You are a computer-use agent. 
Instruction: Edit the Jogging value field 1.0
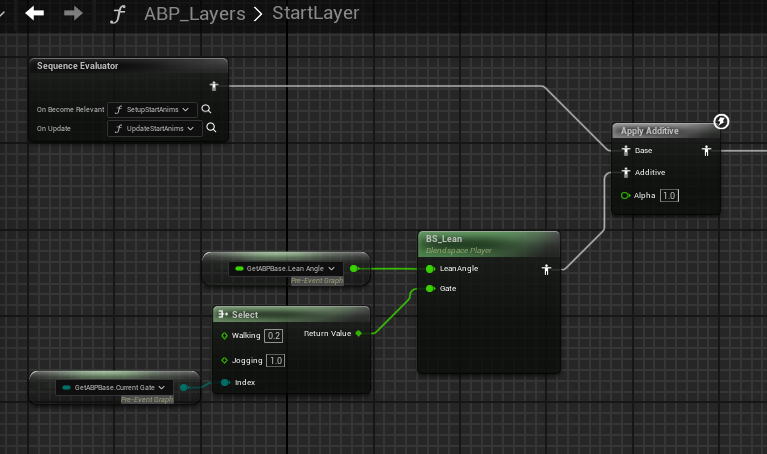275,361
